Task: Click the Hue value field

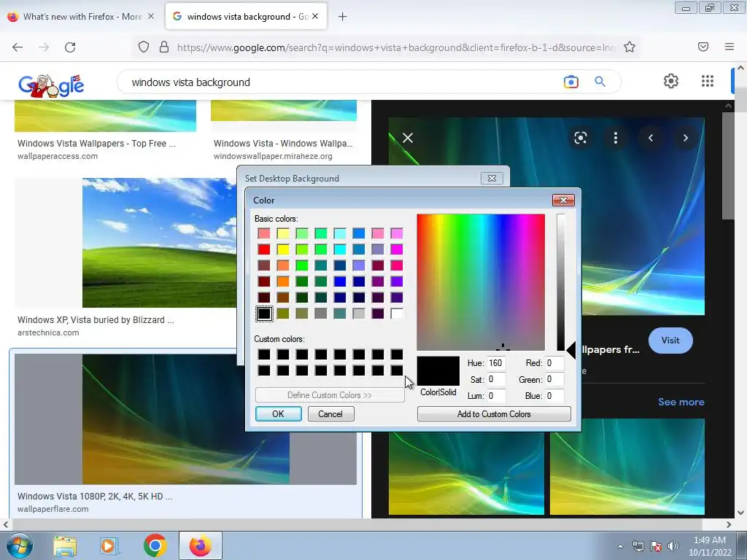Action: click(495, 363)
